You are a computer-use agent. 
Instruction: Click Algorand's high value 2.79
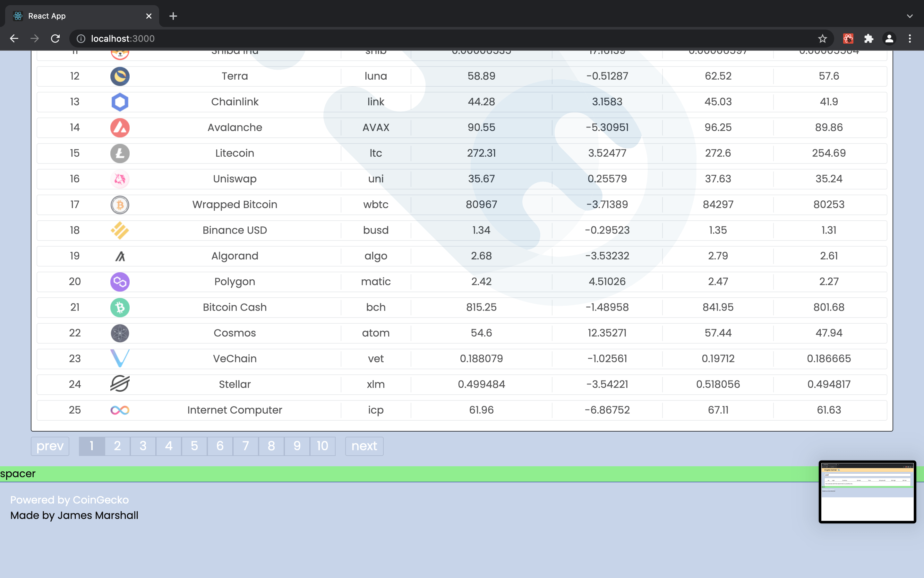pos(718,256)
